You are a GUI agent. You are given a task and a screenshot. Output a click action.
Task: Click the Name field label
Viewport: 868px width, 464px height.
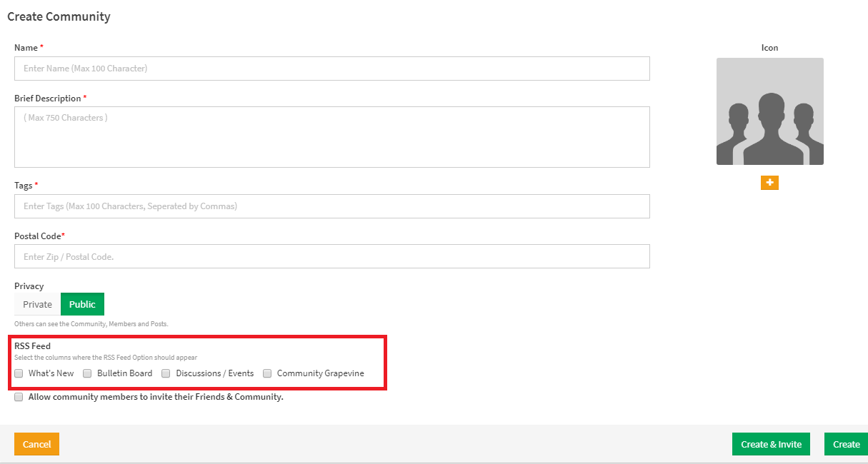[x=26, y=48]
